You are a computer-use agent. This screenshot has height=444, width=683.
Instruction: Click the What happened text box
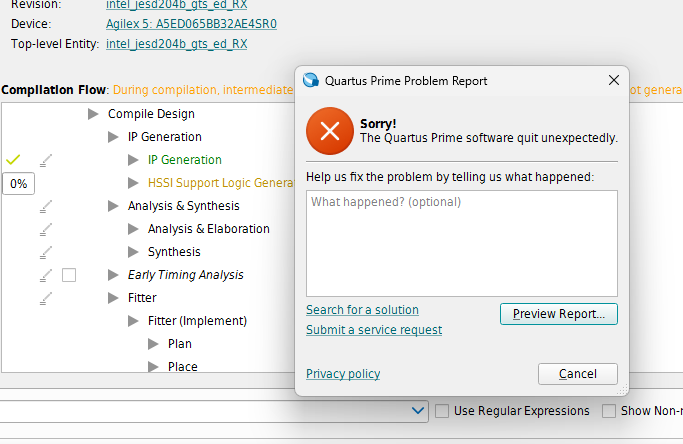pyautogui.click(x=462, y=244)
